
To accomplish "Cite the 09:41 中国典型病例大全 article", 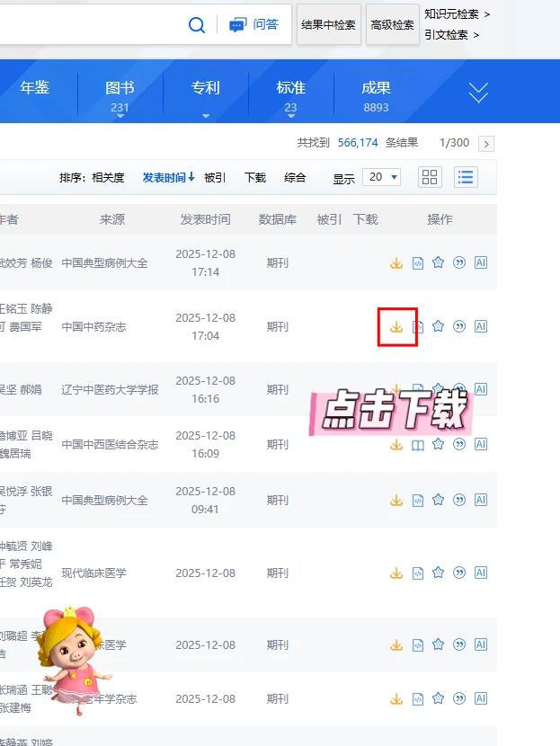I will [x=459, y=500].
